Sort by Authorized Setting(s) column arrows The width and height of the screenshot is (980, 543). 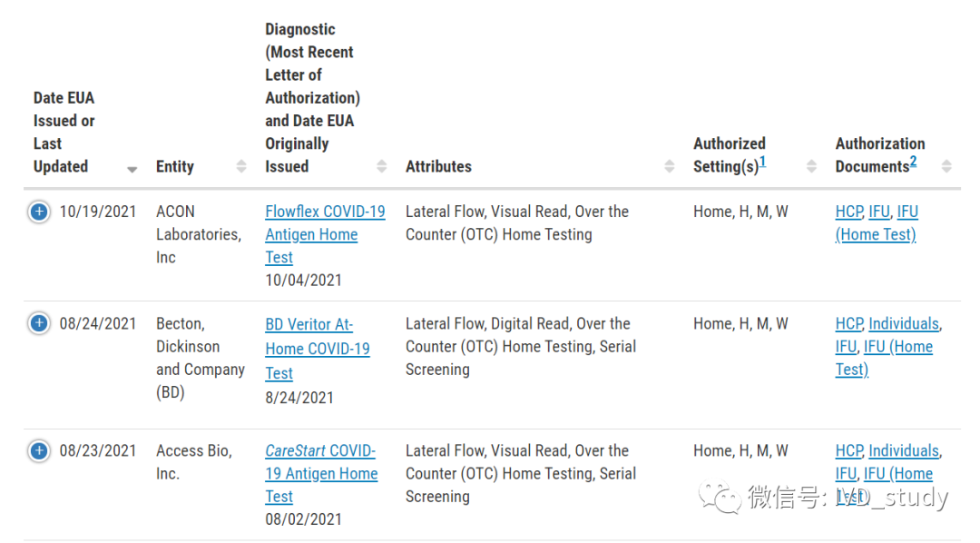coord(811,166)
